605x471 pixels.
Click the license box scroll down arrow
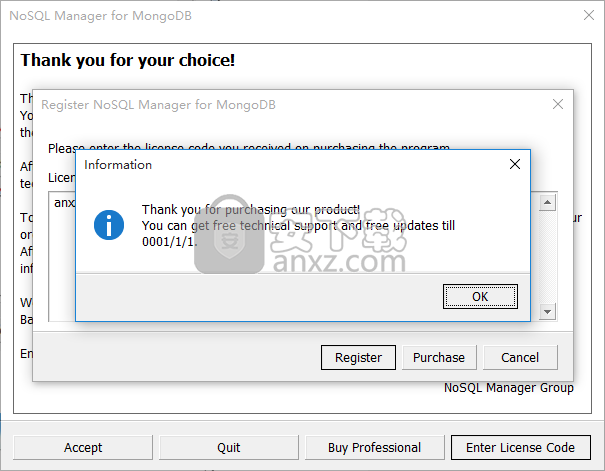pos(547,312)
